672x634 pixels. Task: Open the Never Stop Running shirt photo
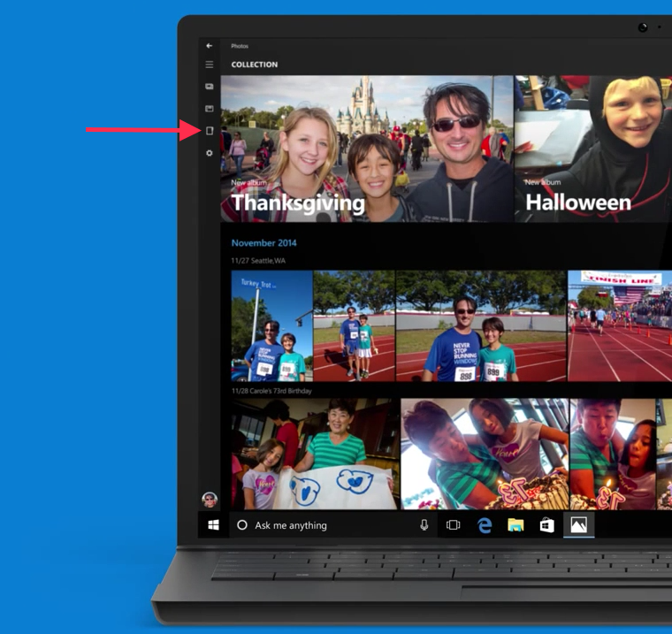[x=480, y=325]
